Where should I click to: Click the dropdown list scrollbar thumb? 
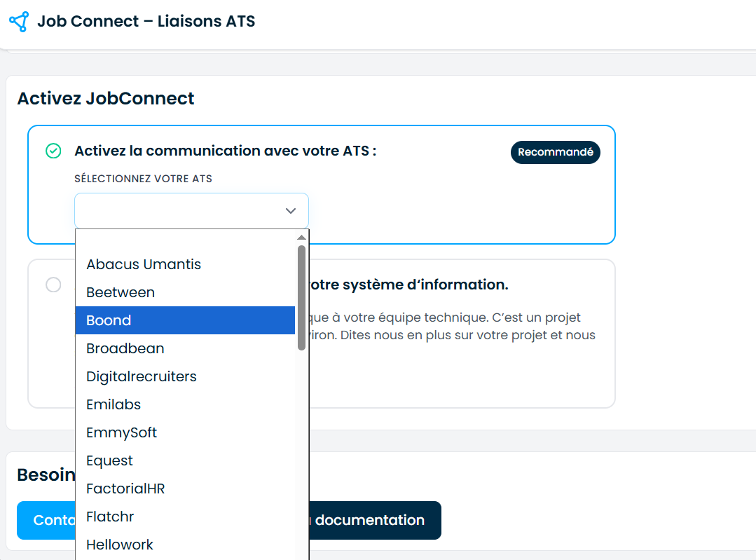tap(302, 298)
